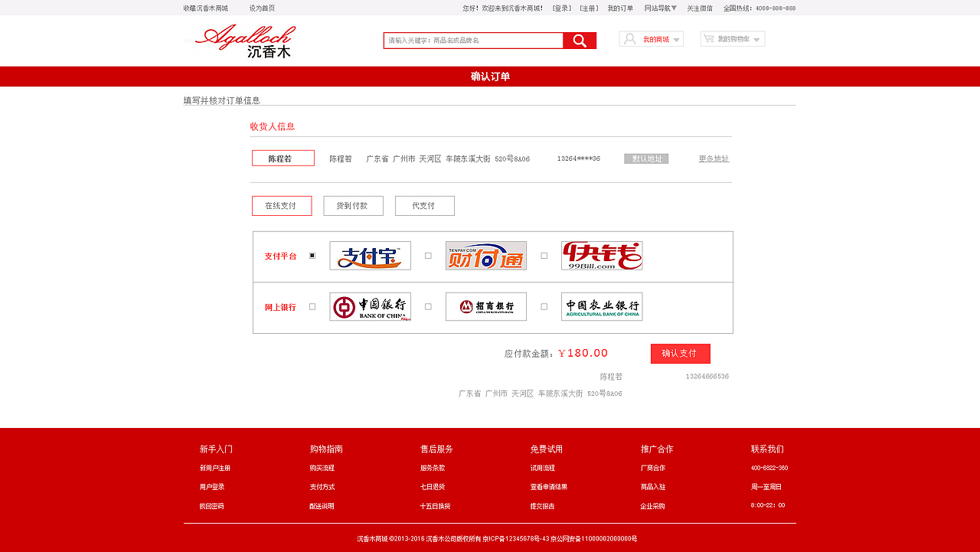Click the 登录 link in top bar
Image resolution: width=980 pixels, height=552 pixels.
[562, 8]
